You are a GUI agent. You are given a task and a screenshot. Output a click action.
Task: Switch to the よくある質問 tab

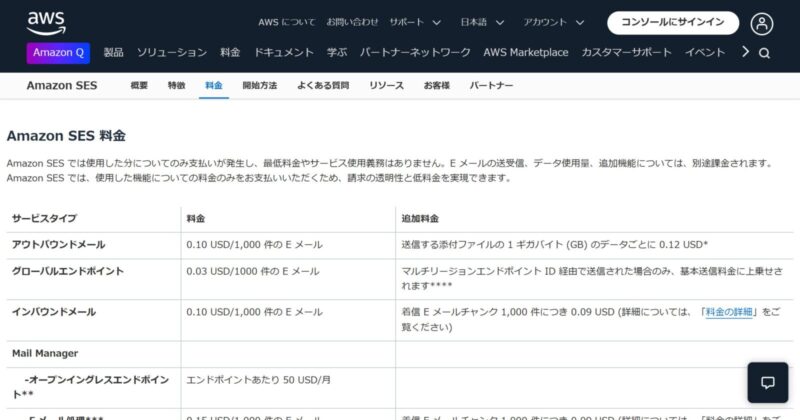click(x=322, y=86)
